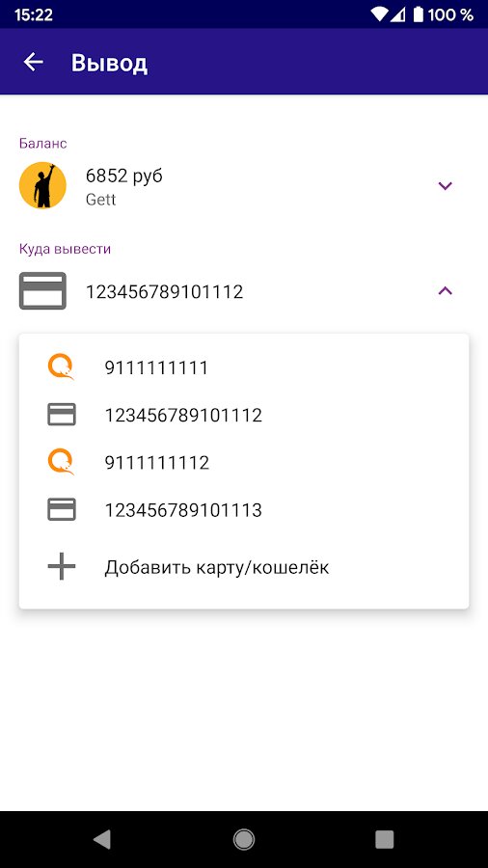
Task: Tap Android back navigation button
Action: click(102, 839)
